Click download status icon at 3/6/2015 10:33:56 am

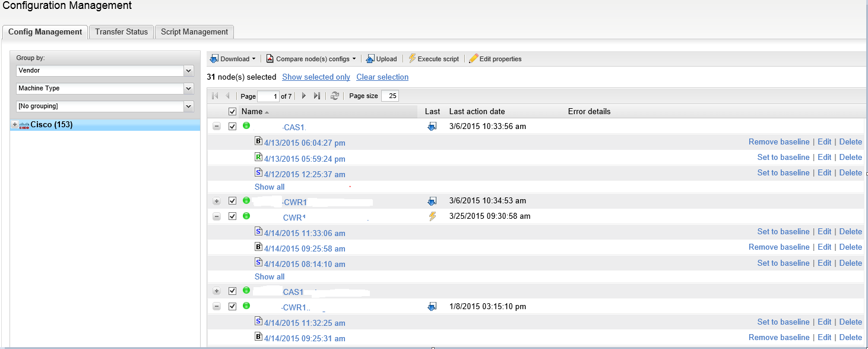point(432,127)
